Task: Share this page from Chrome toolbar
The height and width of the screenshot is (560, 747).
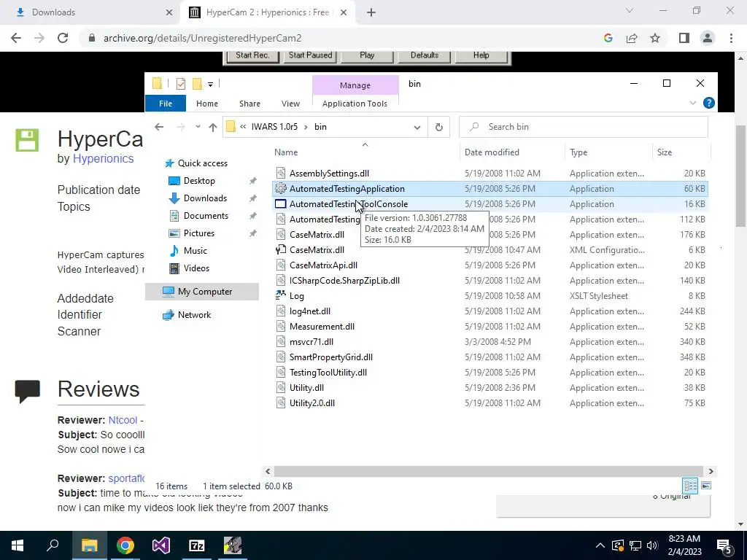Action: click(632, 38)
